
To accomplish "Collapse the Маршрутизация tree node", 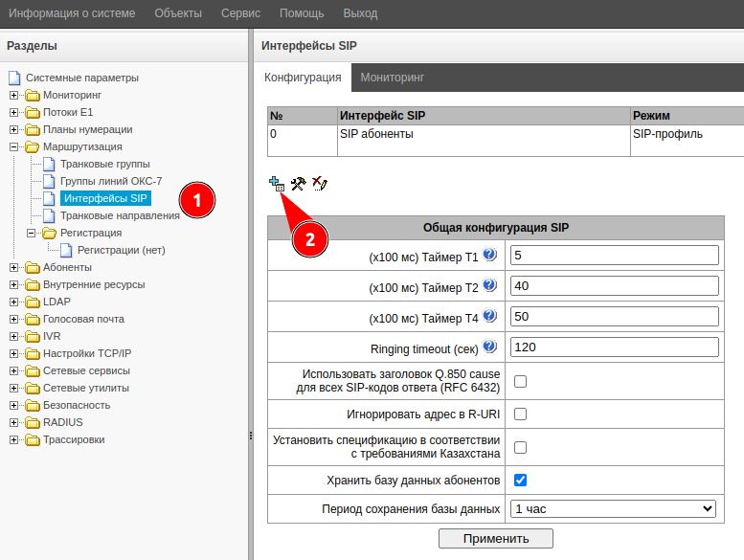I will click(14, 146).
